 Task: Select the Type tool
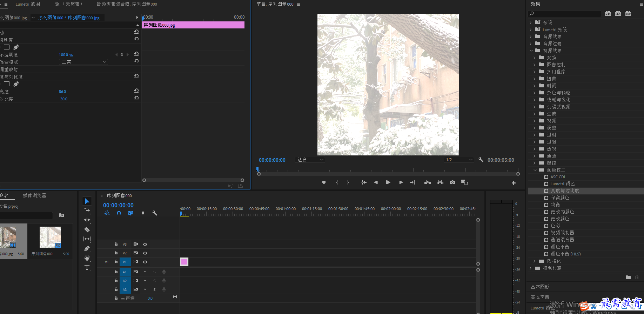tap(87, 267)
